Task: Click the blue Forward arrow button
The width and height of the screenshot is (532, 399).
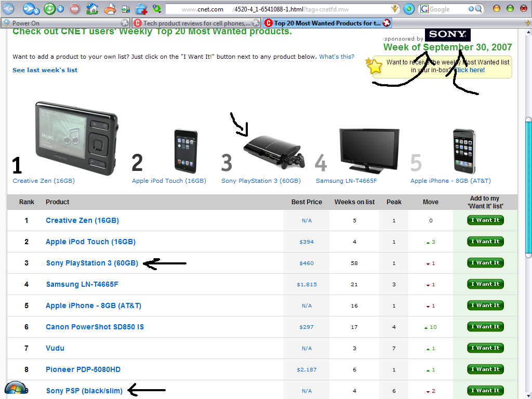Action: pos(29,8)
